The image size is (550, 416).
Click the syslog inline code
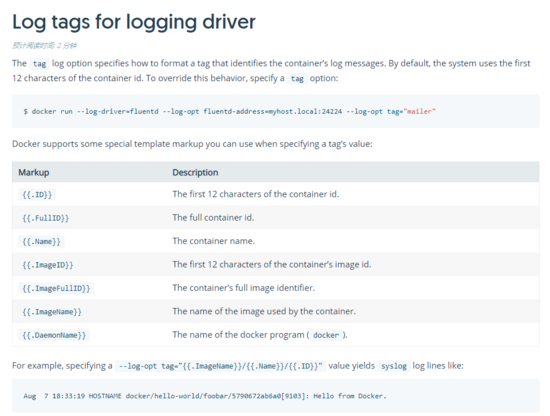(x=394, y=366)
